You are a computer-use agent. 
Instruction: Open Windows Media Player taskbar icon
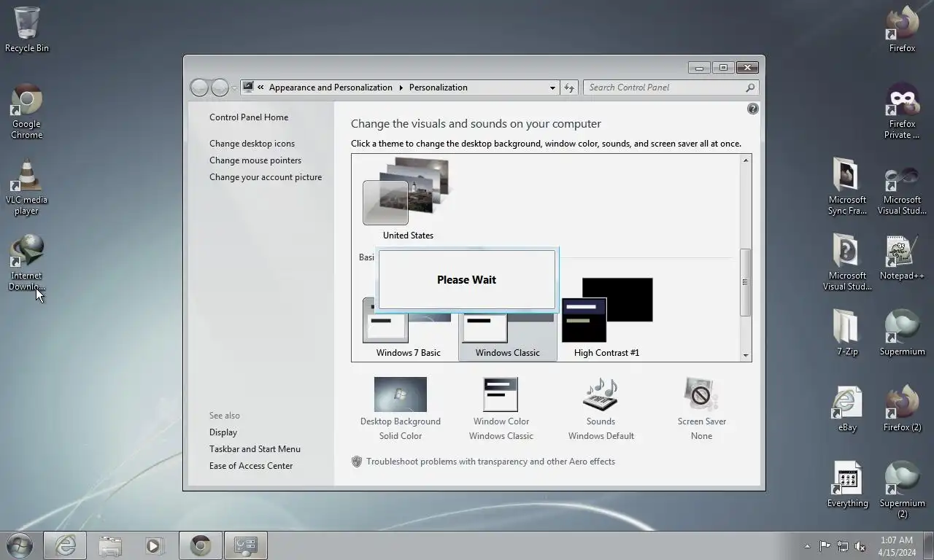[154, 545]
